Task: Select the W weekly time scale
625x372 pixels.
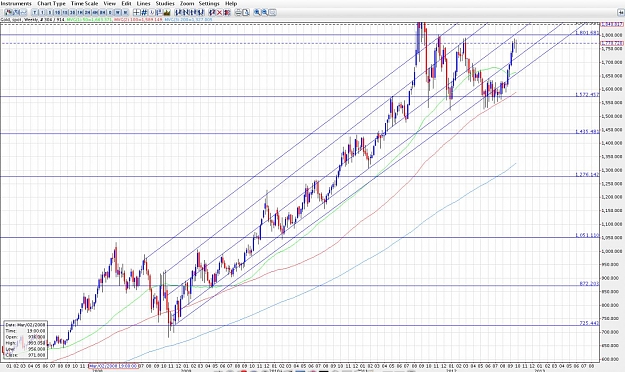Action: (118, 12)
